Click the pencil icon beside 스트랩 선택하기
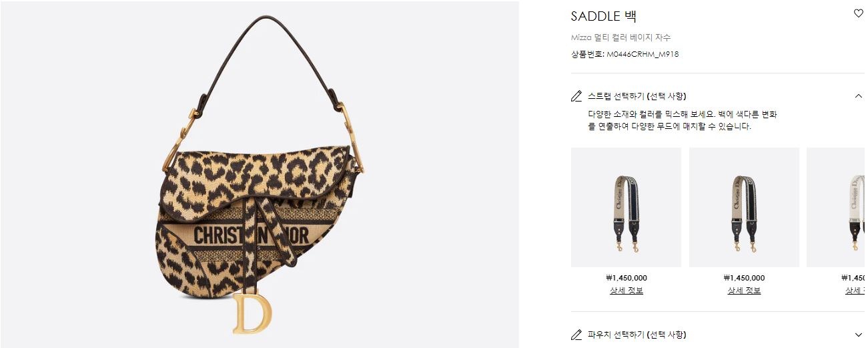868x348 pixels. click(576, 96)
